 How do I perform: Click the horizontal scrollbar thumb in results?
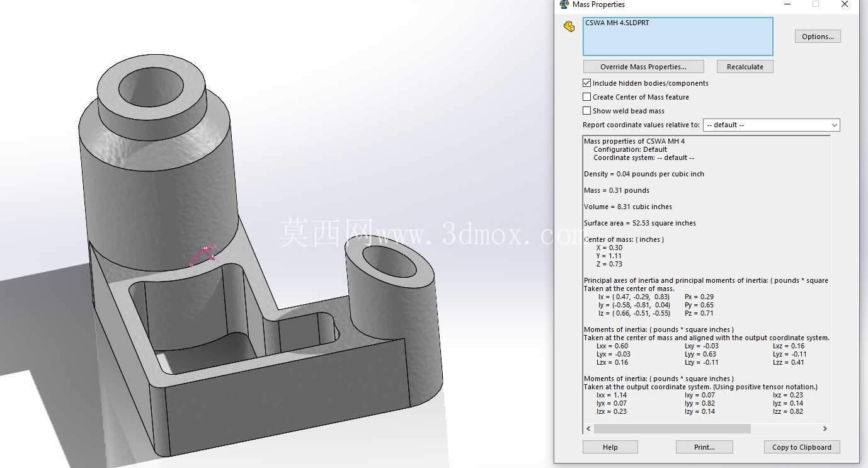(672, 428)
